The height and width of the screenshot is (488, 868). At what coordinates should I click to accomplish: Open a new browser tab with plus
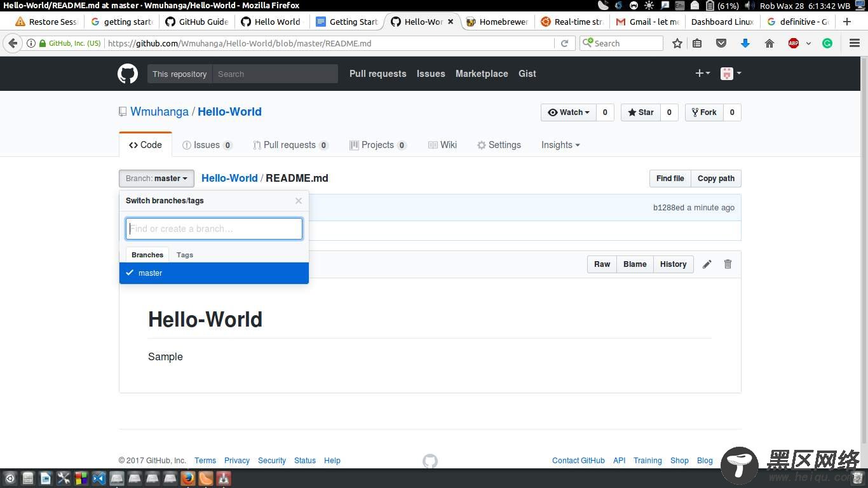click(x=847, y=22)
